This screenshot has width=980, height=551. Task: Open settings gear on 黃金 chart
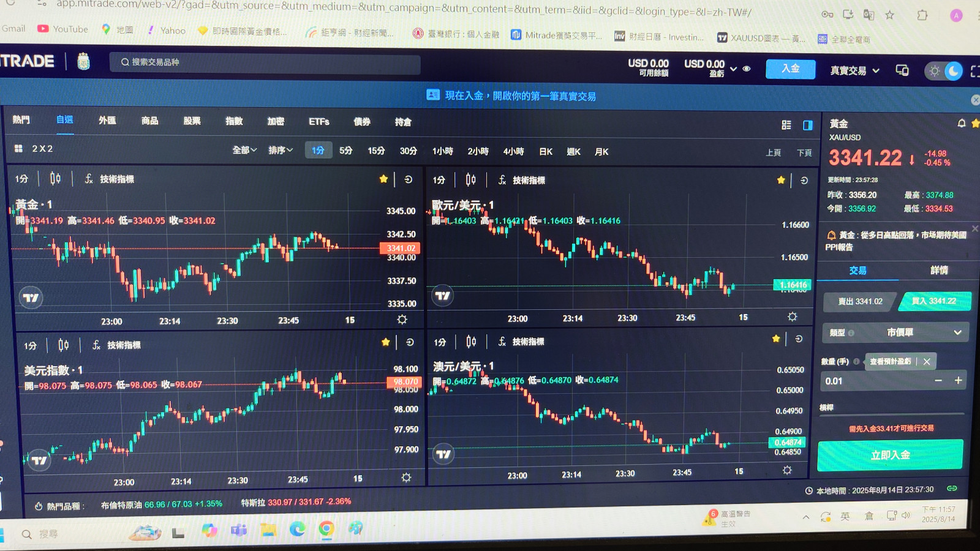pos(402,320)
